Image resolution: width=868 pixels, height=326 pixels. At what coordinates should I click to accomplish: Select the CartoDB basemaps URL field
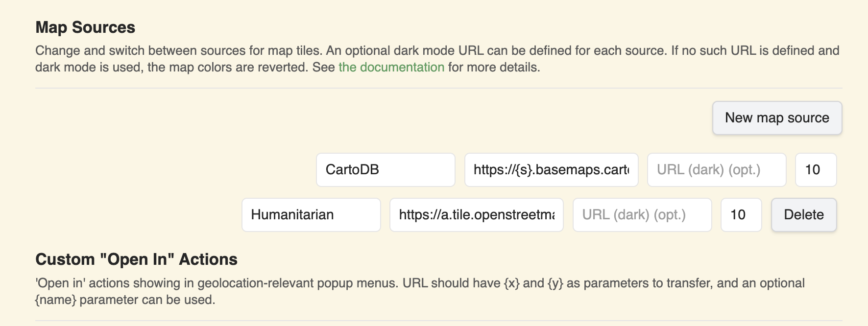[551, 170]
